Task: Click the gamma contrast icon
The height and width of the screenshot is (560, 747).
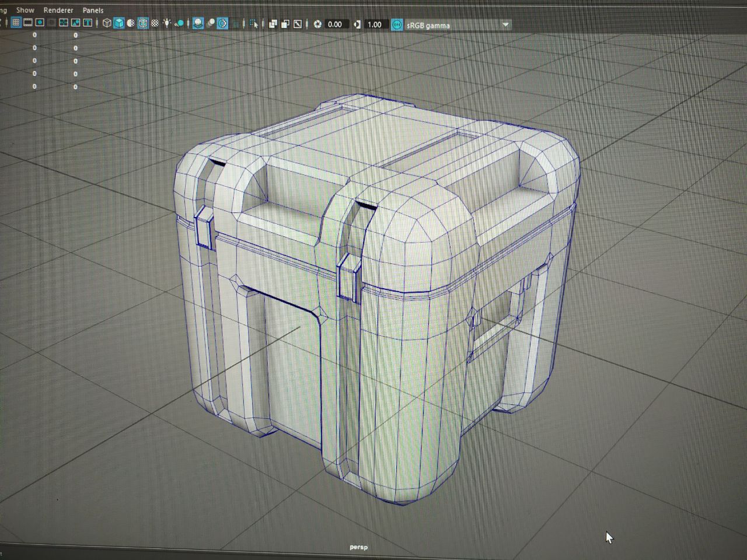Action: 357,24
